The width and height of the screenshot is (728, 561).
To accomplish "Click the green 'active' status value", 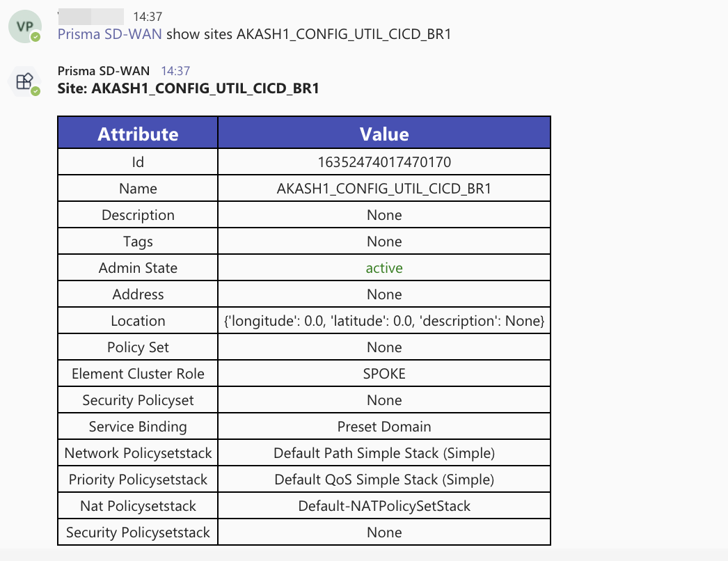I will tap(384, 268).
